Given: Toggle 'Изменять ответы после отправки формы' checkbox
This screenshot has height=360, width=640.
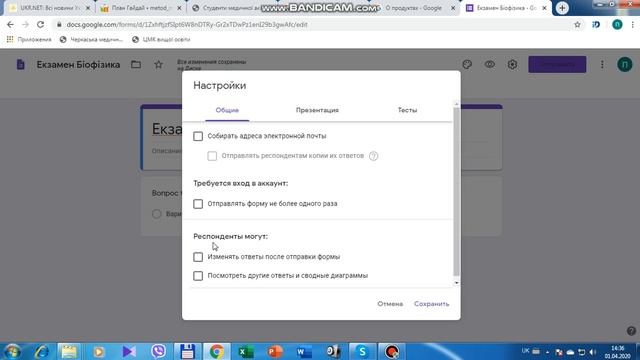Looking at the screenshot, I should (x=198, y=257).
